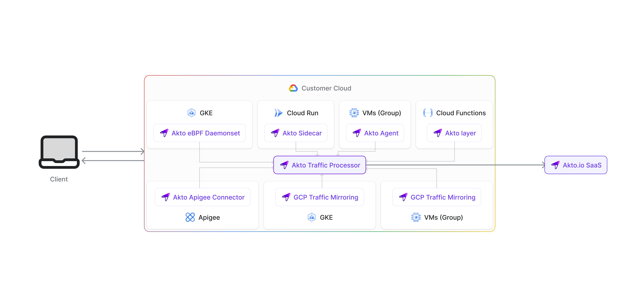Select the Akto eBPF Daemonset box
The width and height of the screenshot is (644, 307).
(200, 133)
